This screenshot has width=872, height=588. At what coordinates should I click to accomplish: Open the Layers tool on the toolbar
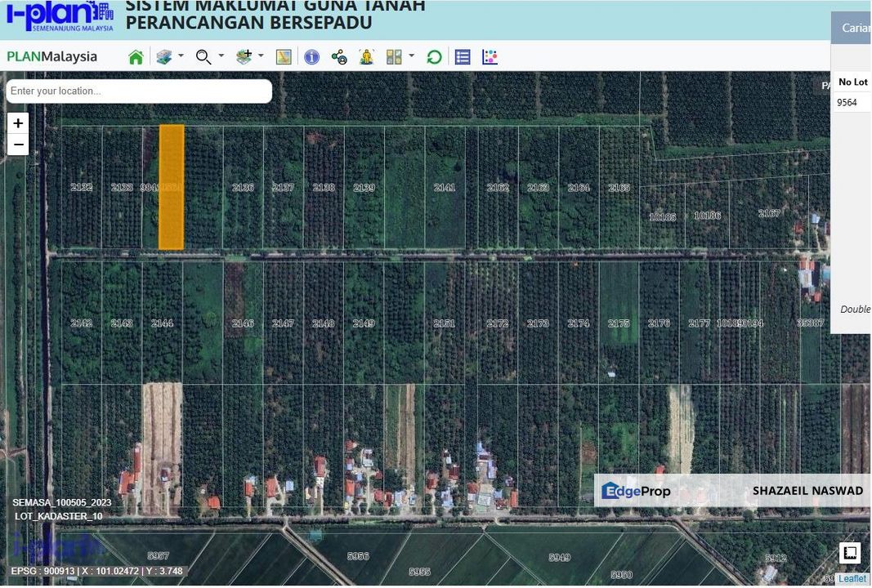163,56
